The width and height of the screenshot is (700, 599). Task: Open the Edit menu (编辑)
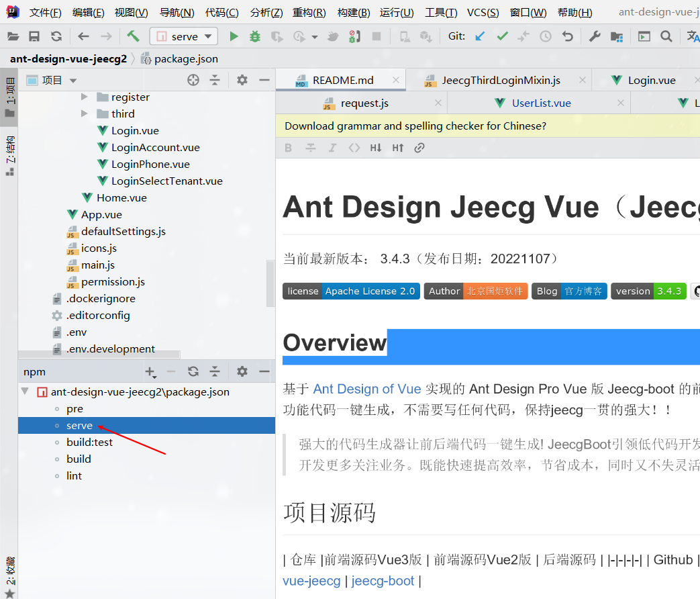coord(88,13)
